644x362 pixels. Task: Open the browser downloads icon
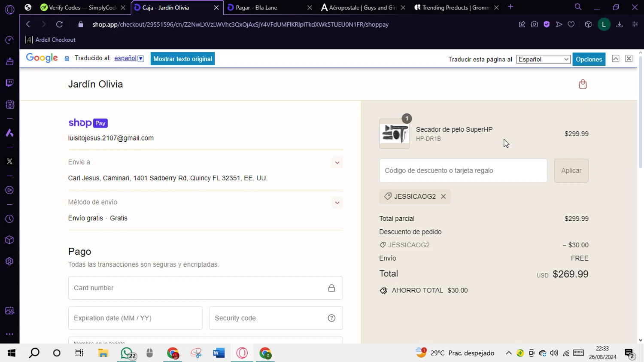tap(620, 24)
